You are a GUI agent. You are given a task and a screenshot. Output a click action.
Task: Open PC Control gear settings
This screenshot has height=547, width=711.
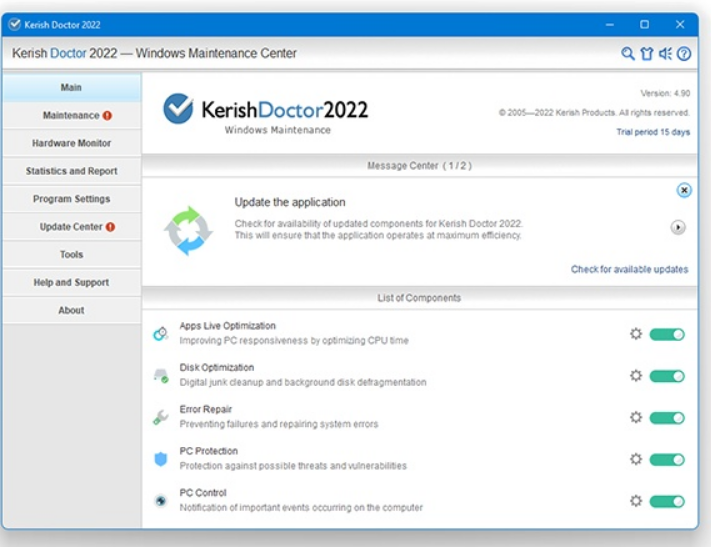(x=636, y=501)
